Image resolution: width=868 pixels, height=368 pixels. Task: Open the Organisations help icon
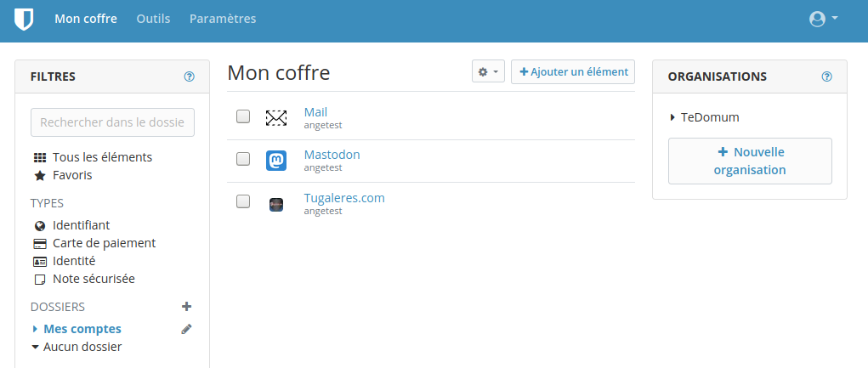click(x=827, y=76)
